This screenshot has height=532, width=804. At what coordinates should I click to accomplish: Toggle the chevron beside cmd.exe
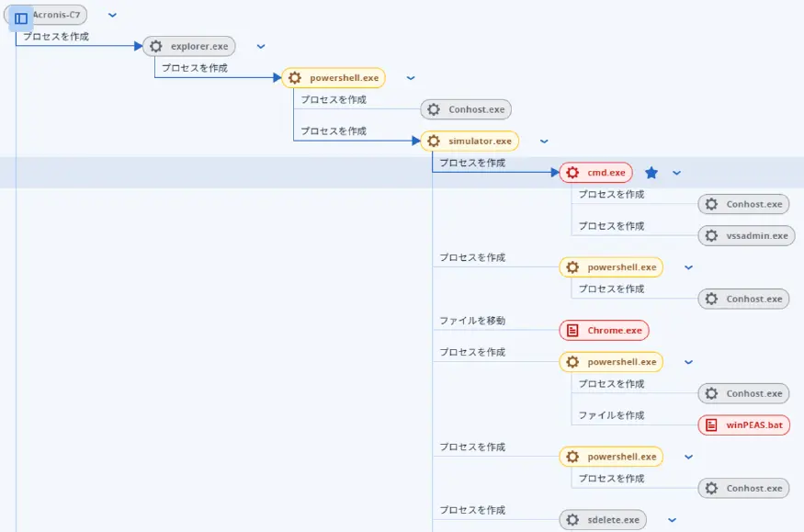point(677,173)
